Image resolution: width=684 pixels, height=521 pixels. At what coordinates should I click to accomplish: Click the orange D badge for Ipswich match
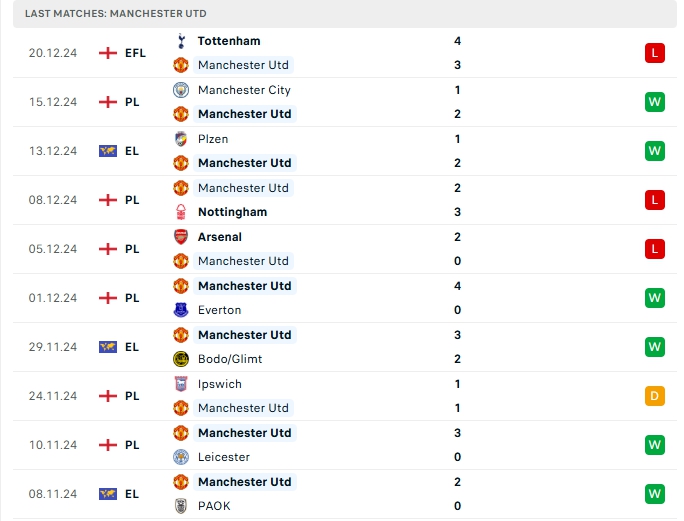click(x=655, y=396)
